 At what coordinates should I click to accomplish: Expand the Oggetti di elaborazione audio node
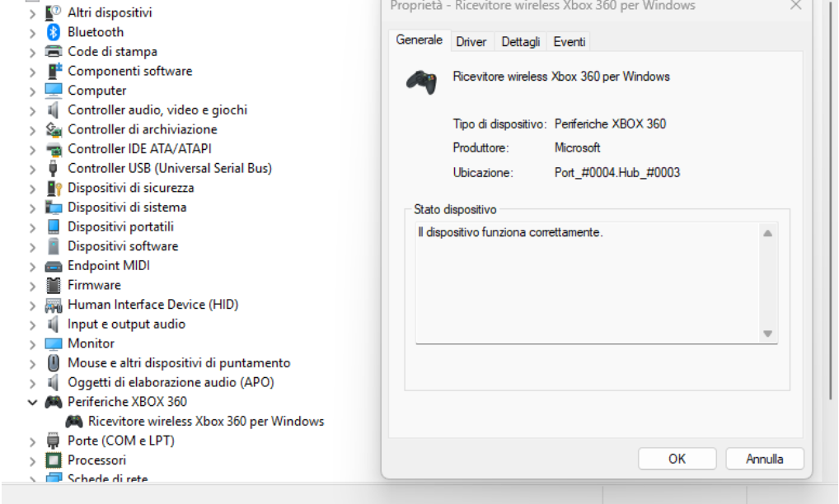[33, 383]
